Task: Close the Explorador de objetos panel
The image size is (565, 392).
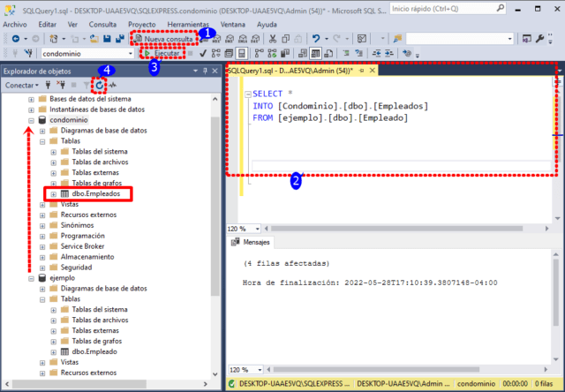Action: coord(215,71)
